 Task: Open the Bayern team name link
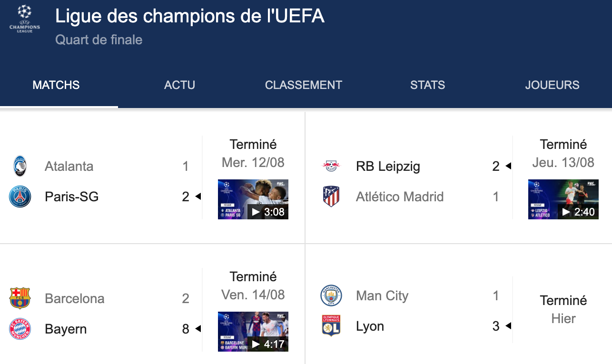66,329
